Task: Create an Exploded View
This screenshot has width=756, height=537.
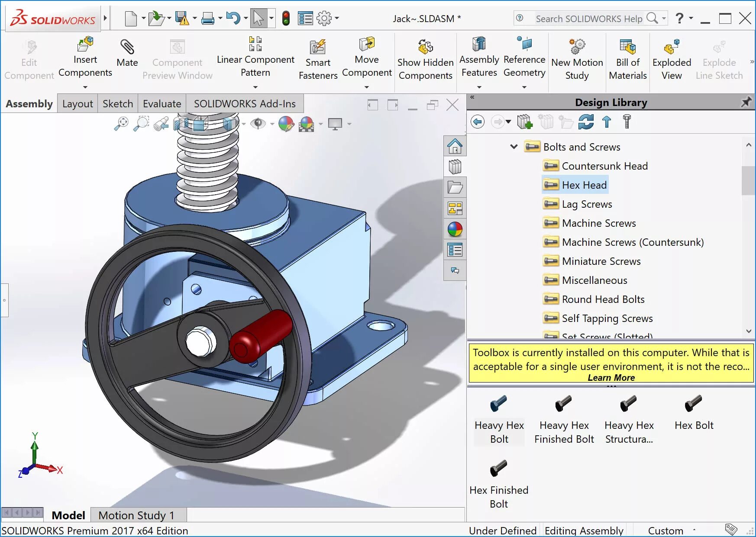Action: point(672,60)
